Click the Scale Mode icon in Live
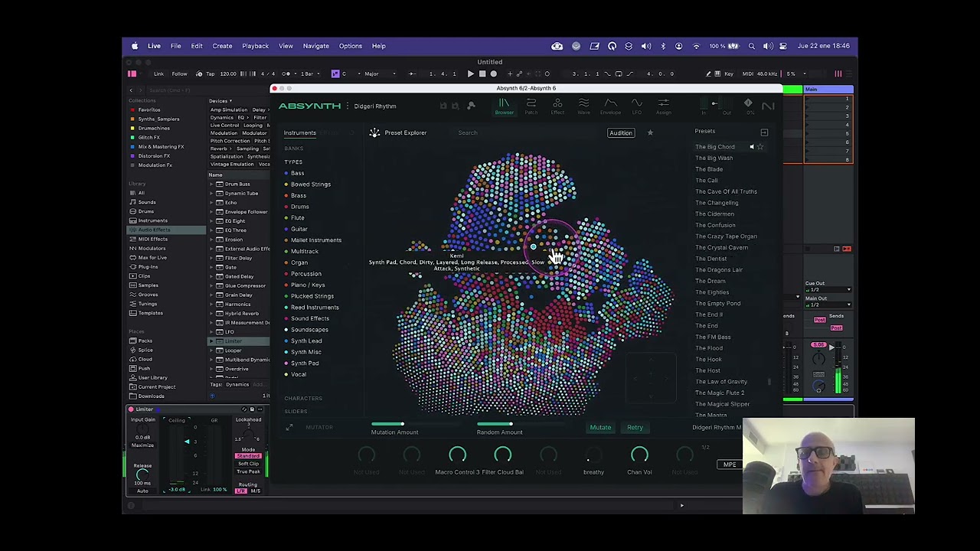Screen dimensions: 980x551 [x=335, y=73]
